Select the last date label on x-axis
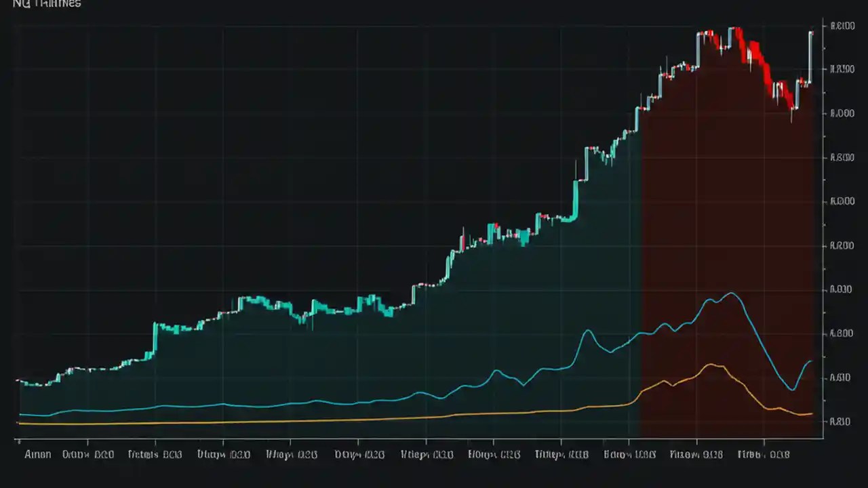 pyautogui.click(x=763, y=454)
